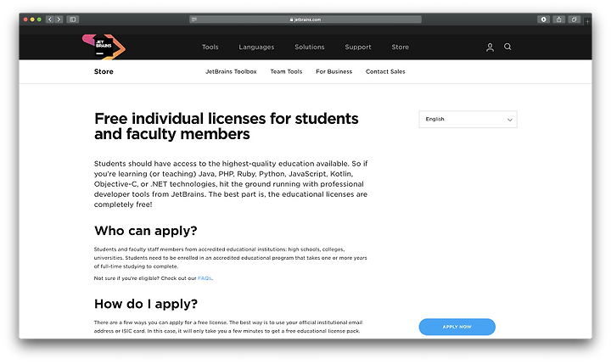The image size is (611, 364).
Task: Show the tab overview icon
Action: coord(575,20)
